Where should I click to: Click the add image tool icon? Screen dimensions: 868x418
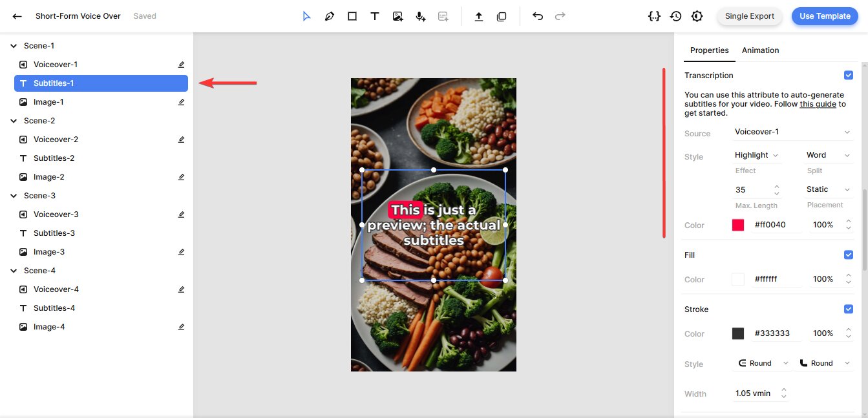tap(398, 17)
